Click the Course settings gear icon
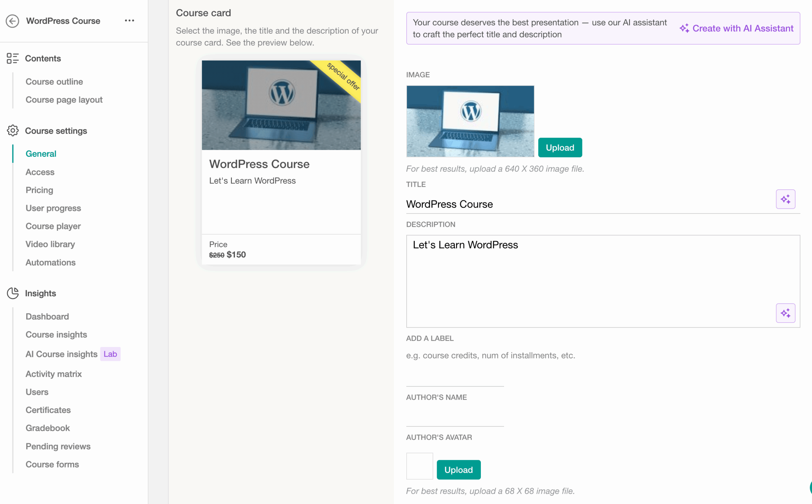The height and width of the screenshot is (504, 812). (x=13, y=131)
